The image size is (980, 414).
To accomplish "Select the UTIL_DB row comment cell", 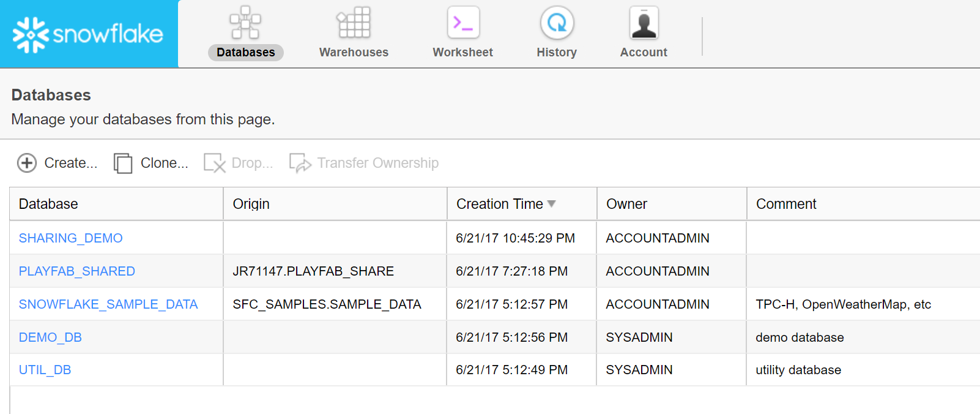I will click(863, 370).
